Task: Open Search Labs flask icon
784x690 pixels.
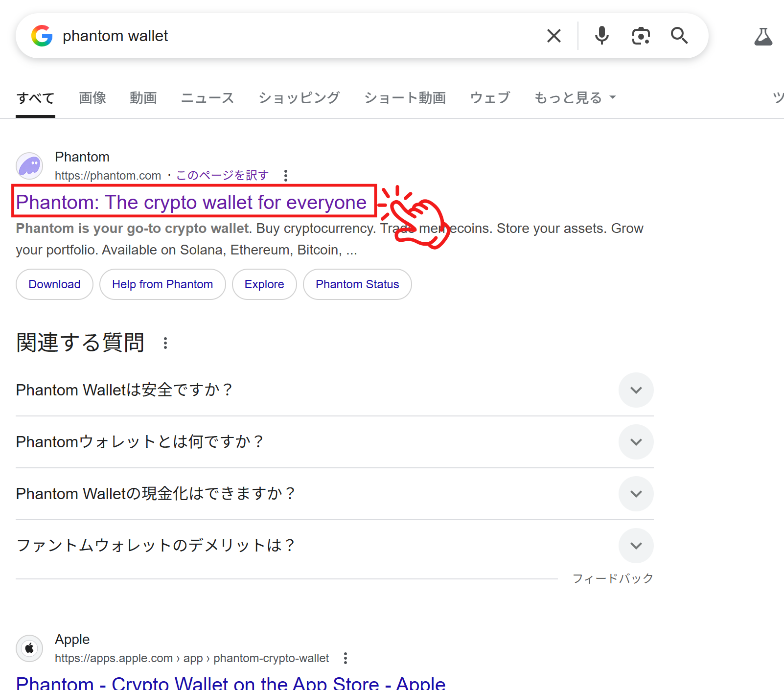Action: 763,37
